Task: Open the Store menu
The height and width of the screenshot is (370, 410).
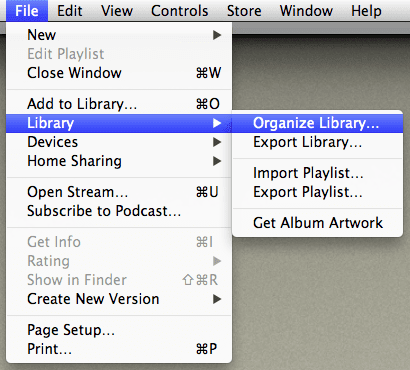Action: 244,11
